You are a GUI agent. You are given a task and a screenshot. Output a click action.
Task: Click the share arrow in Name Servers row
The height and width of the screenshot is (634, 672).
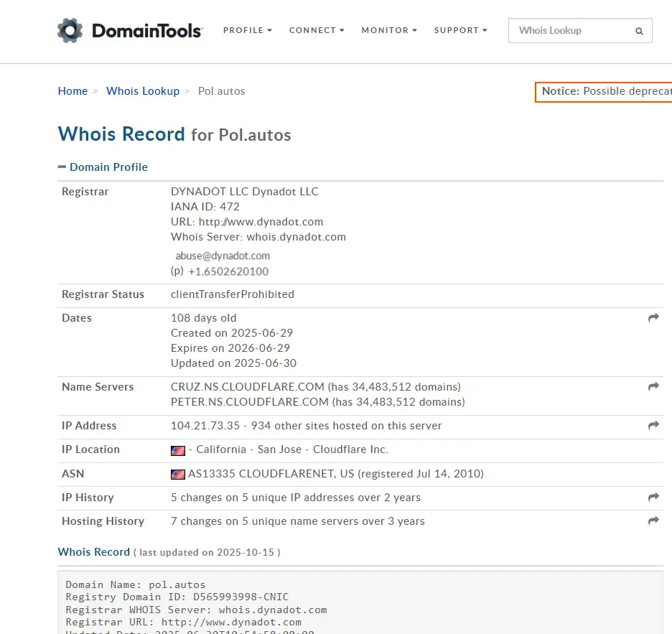tap(653, 387)
